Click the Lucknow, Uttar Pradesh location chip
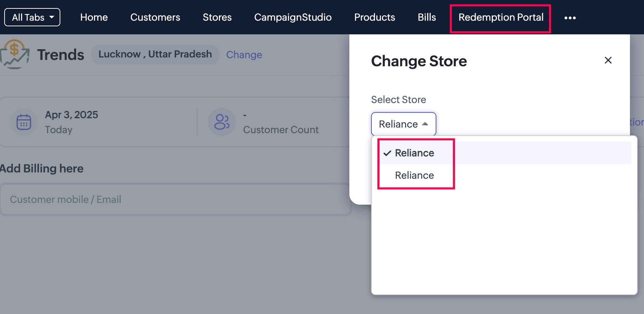644x314 pixels. pos(155,54)
